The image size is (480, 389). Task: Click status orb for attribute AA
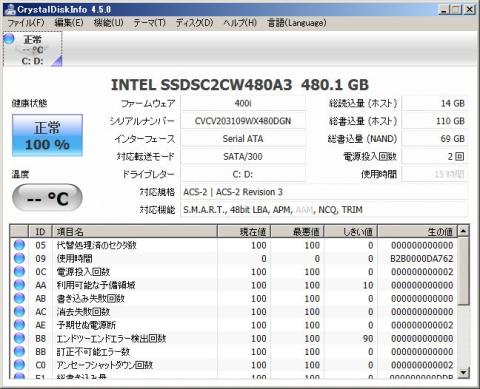pos(19,285)
